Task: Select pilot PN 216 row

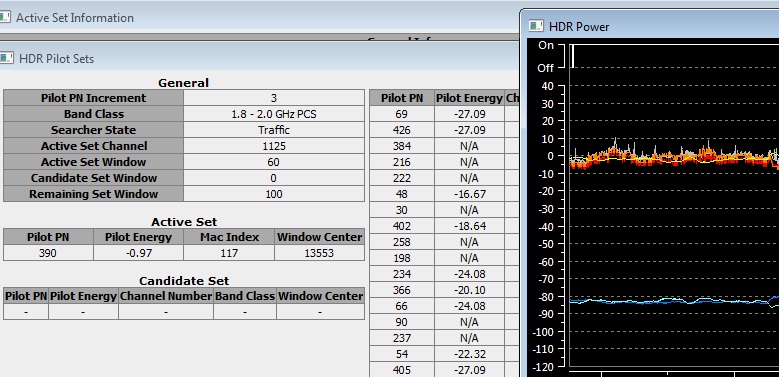Action: (444, 162)
